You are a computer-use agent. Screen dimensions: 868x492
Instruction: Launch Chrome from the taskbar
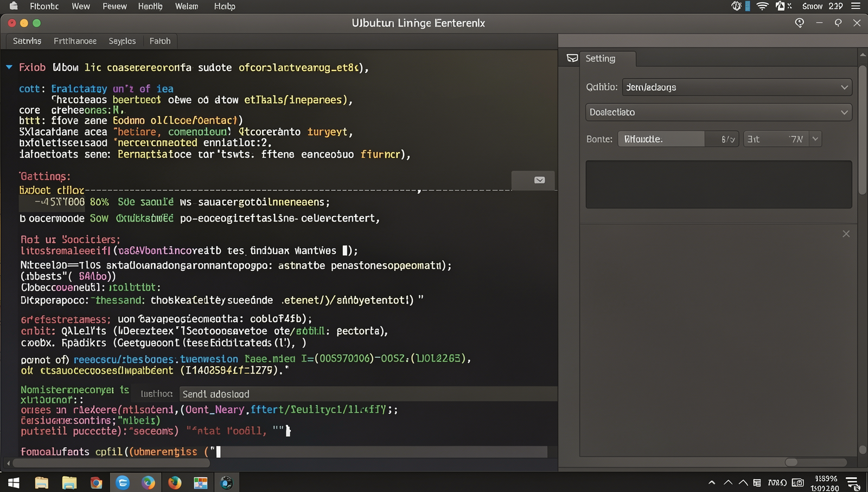click(96, 482)
